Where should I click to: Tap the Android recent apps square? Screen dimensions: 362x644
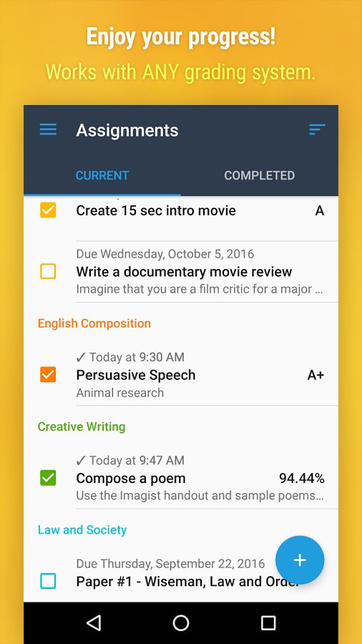(x=268, y=623)
